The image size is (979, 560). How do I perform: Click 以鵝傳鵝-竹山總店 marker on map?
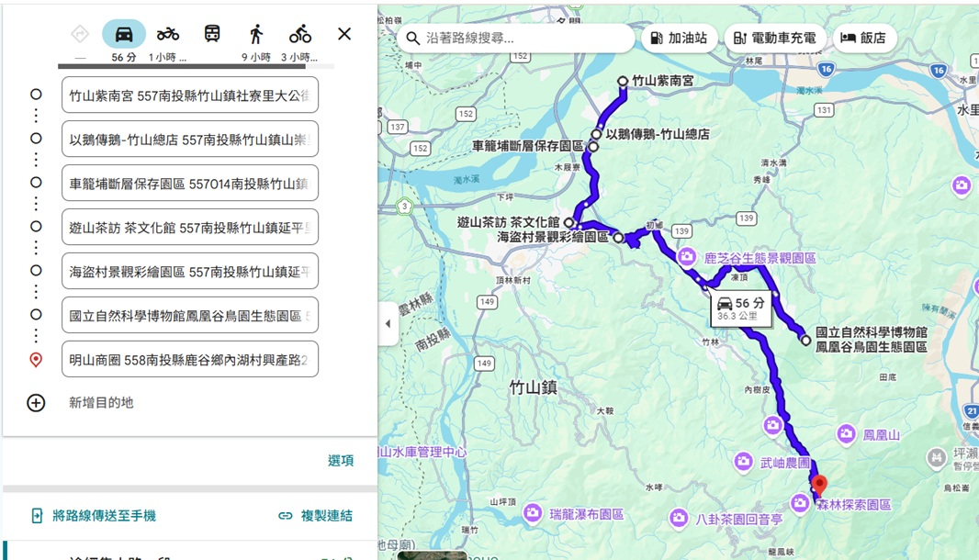coord(596,134)
